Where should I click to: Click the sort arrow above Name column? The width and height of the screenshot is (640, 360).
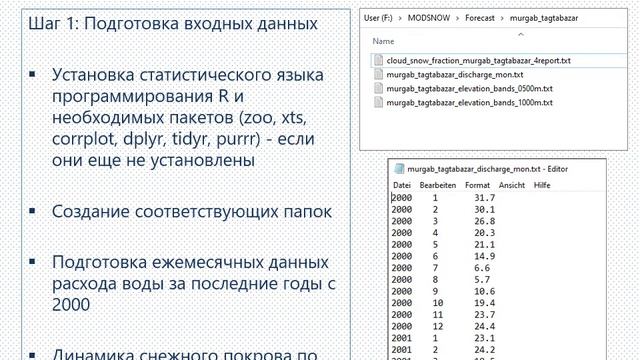[521, 34]
